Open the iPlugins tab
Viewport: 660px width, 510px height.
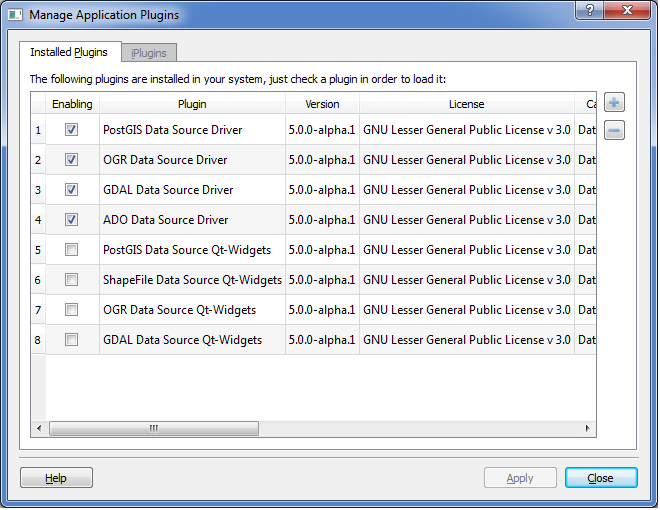(149, 53)
